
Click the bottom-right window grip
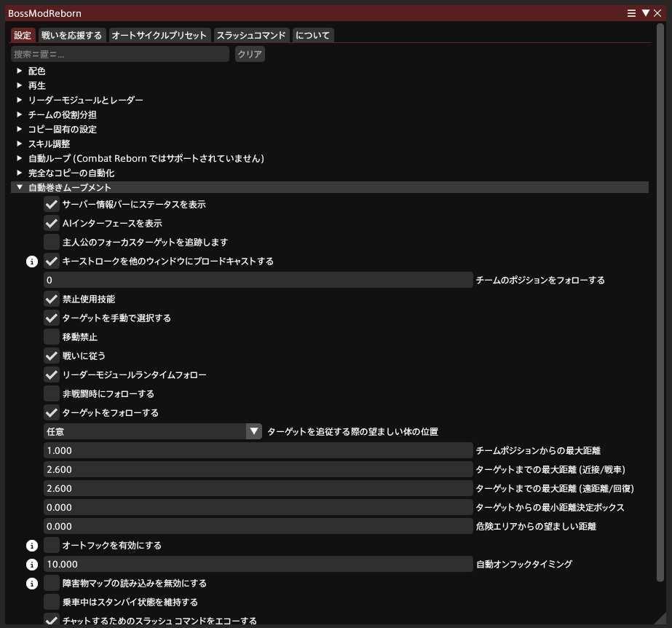click(661, 619)
